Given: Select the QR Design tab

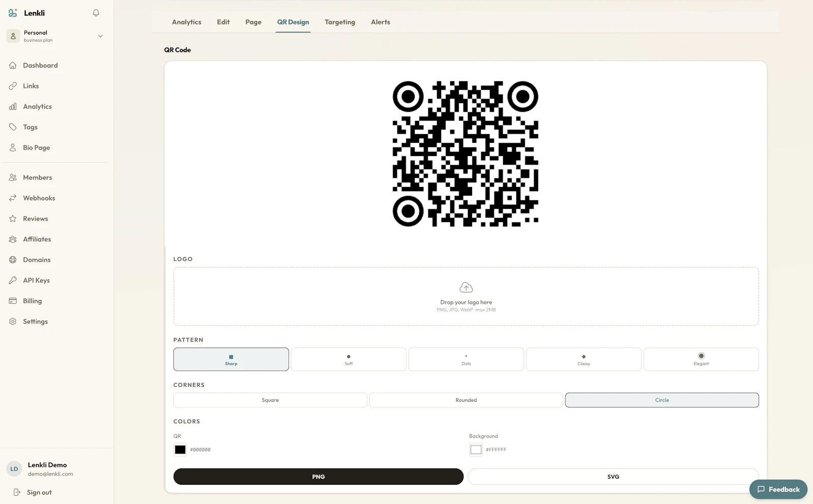Looking at the screenshot, I should coord(293,22).
